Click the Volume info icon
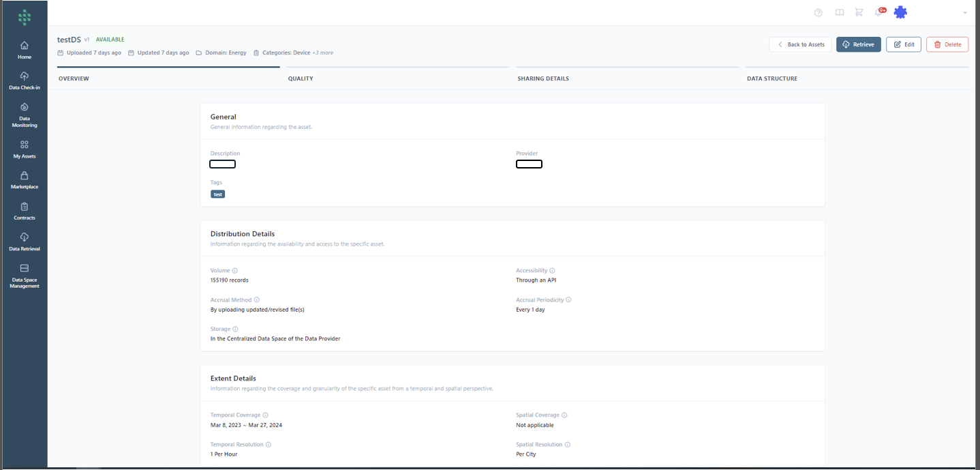The width and height of the screenshot is (980, 470). coord(235,271)
